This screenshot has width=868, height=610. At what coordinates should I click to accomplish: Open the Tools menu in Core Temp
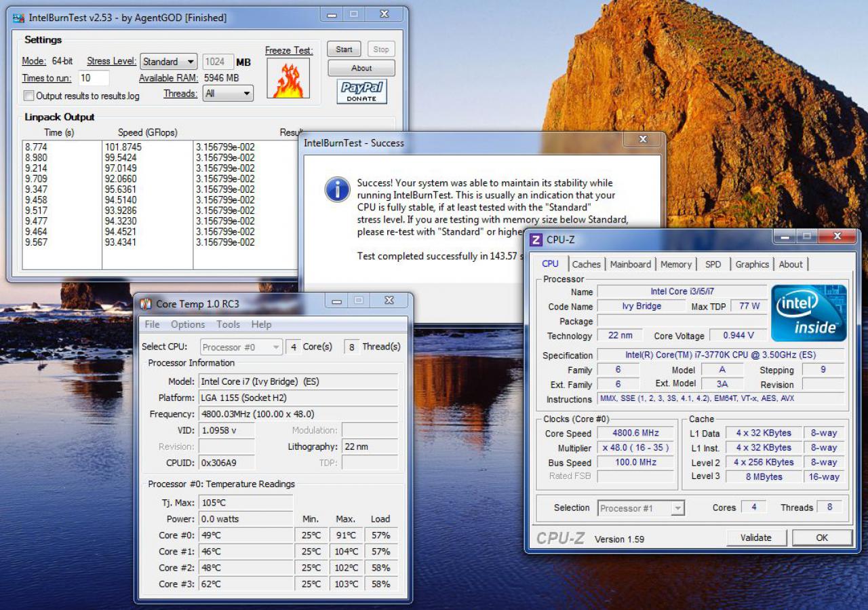click(228, 324)
